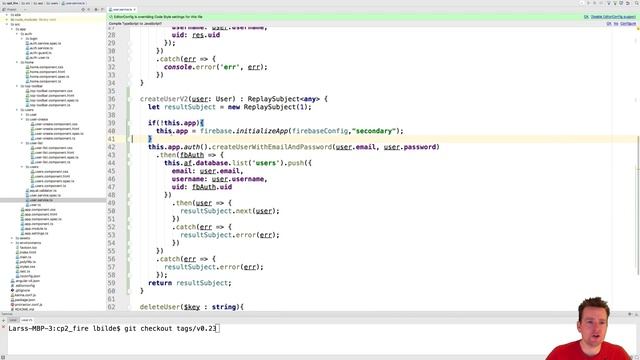Click OK in TypeScript compile banner
The width and height of the screenshot is (640, 360).
(609, 24)
